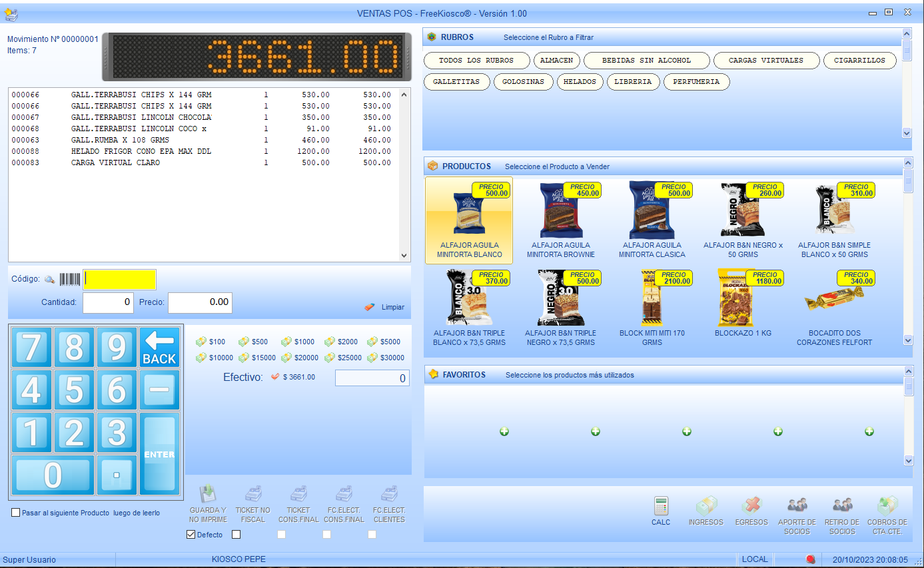Filter products by Perfumeria
The width and height of the screenshot is (924, 568).
pos(696,82)
